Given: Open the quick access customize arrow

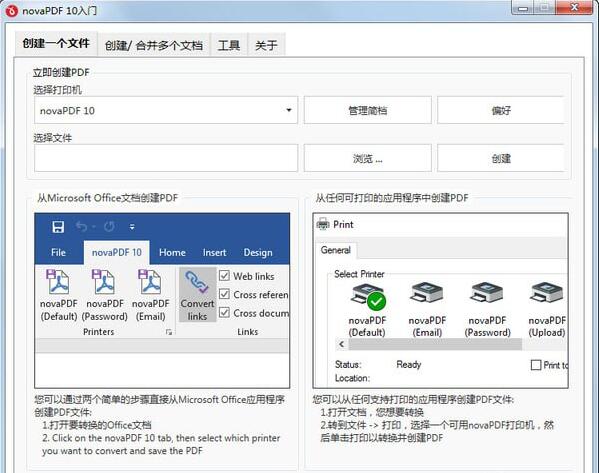Looking at the screenshot, I should pos(132,227).
